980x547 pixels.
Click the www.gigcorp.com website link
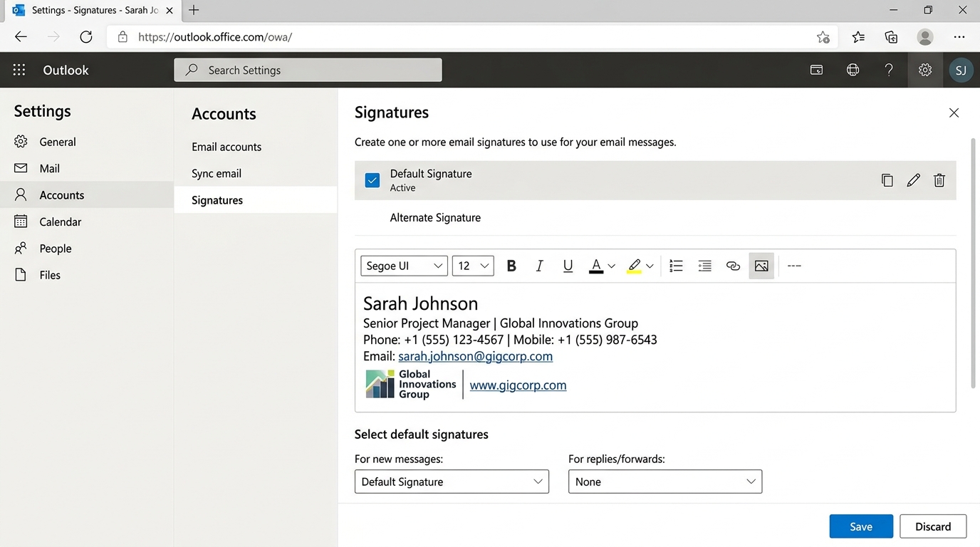518,385
